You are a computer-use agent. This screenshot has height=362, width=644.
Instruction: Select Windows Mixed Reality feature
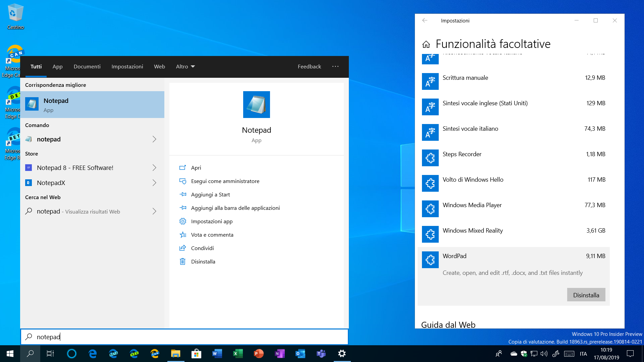coord(514,234)
